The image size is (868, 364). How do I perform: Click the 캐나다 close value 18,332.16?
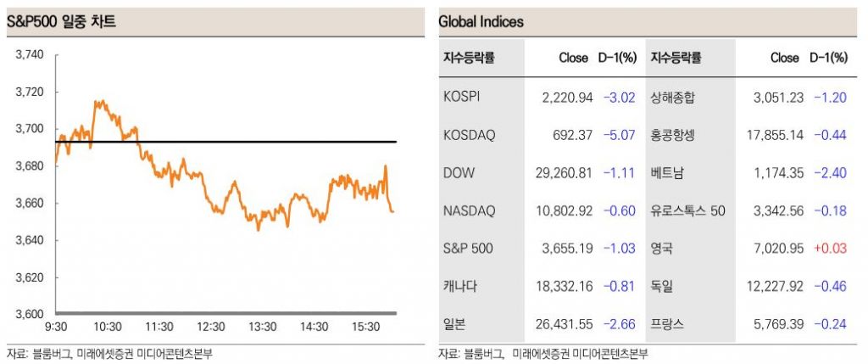(x=565, y=286)
